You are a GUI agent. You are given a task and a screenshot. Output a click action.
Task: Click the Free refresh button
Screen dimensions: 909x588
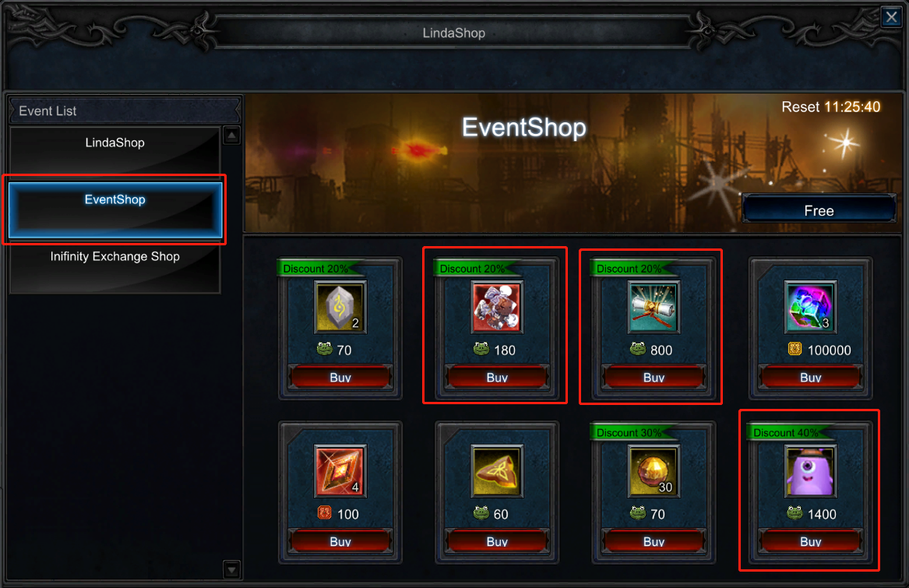pos(819,210)
